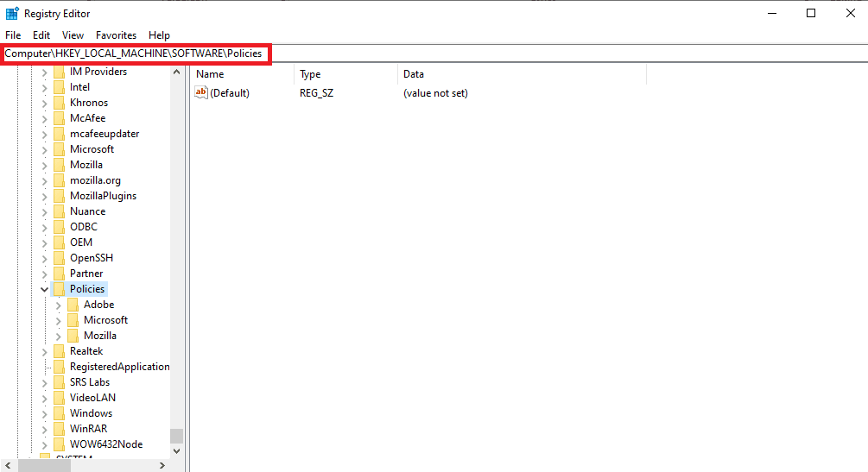Click the (Default) string value icon
Viewport: 868px width, 472px height.
tap(201, 92)
